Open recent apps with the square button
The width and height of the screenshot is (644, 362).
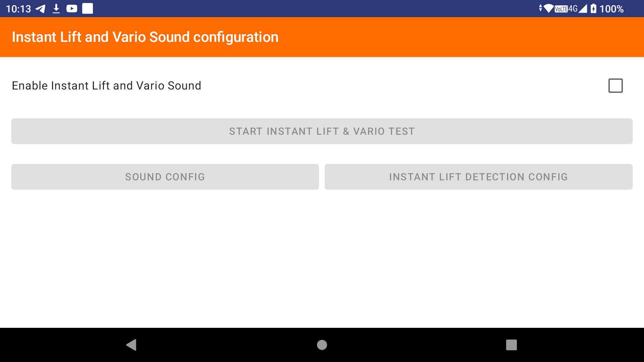click(511, 345)
